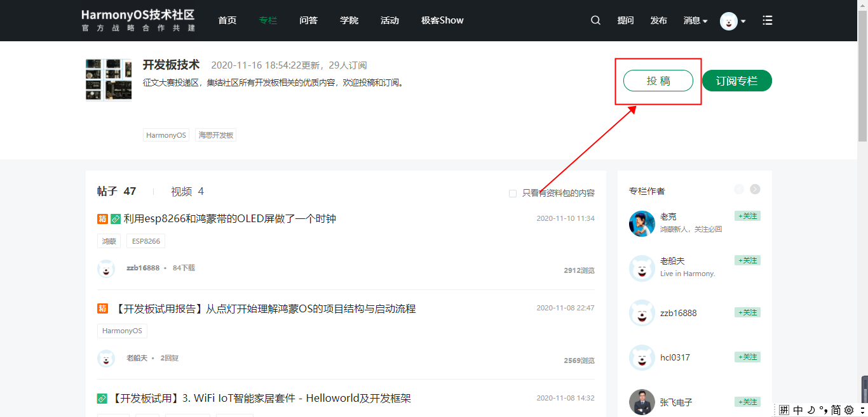
Task: Click the ESP8266 tag
Action: click(146, 241)
